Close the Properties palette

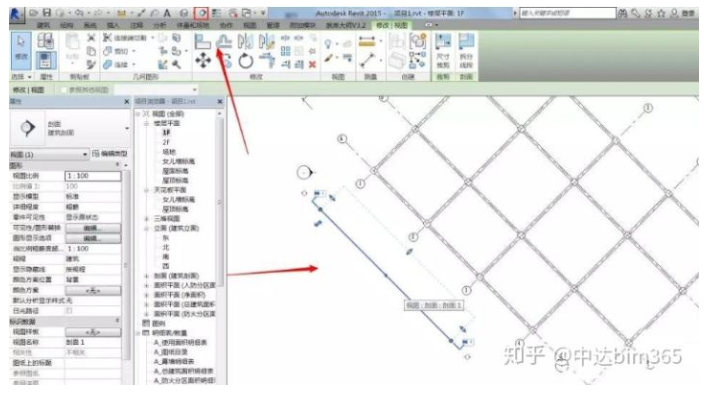[x=127, y=102]
